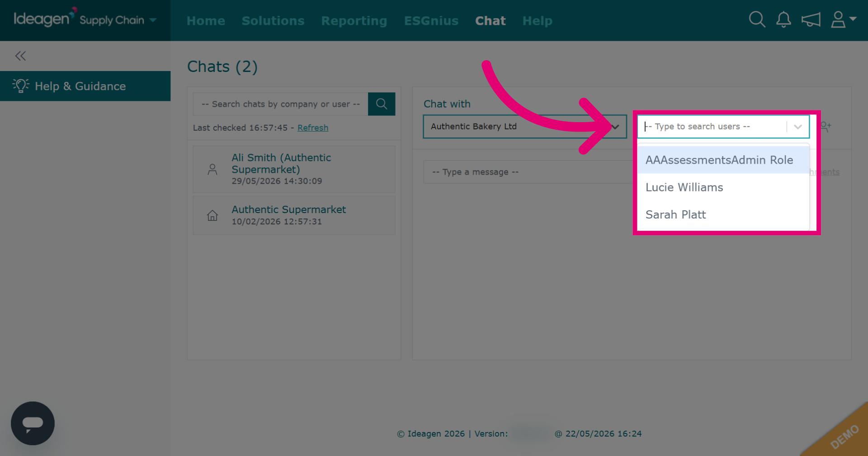Screen dimensions: 868x456
Task: Open Help & Guidance in sidebar
Action: (85, 86)
